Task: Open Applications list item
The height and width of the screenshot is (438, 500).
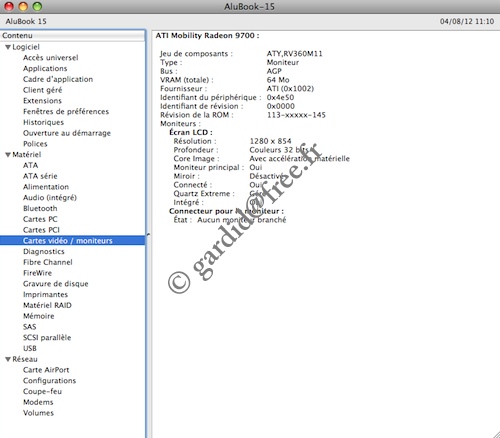Action: [x=45, y=68]
